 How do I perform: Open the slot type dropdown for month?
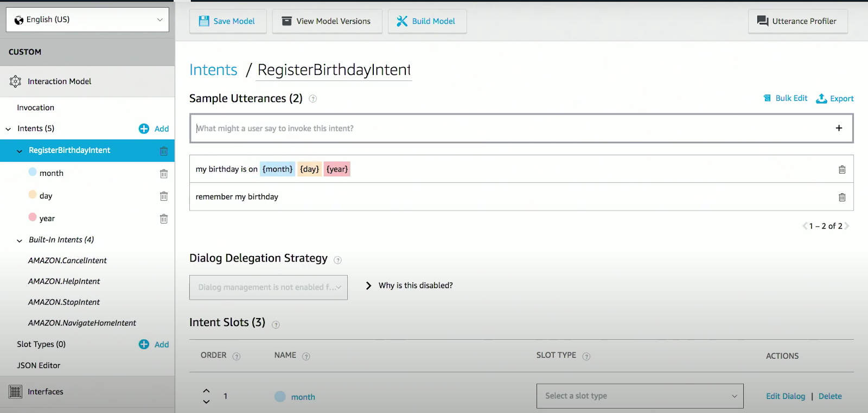(640, 396)
